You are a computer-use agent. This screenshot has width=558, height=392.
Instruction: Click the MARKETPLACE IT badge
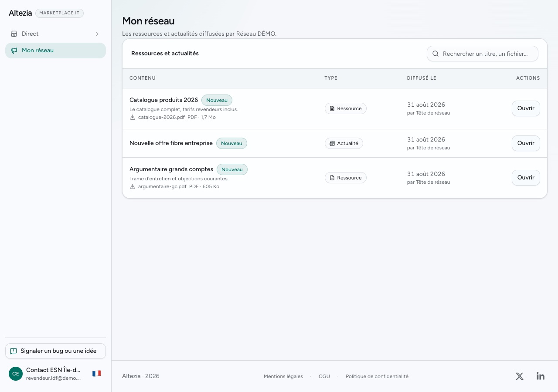59,13
